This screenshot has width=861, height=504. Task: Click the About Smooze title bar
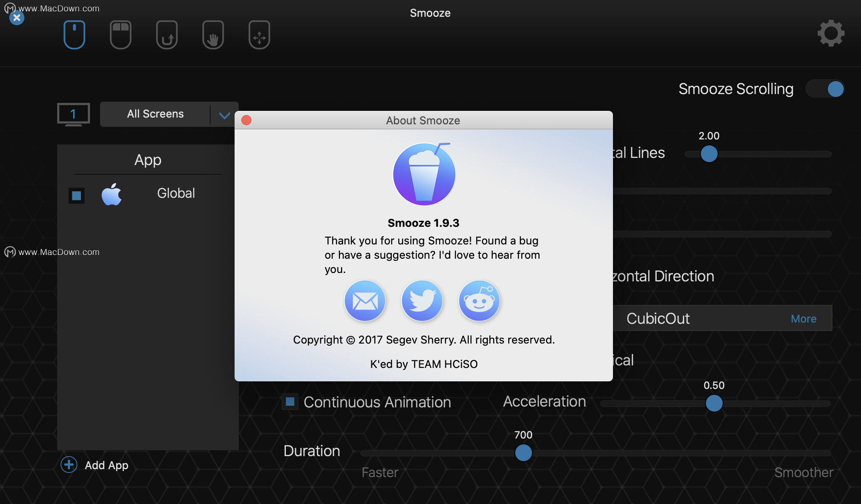tap(424, 121)
